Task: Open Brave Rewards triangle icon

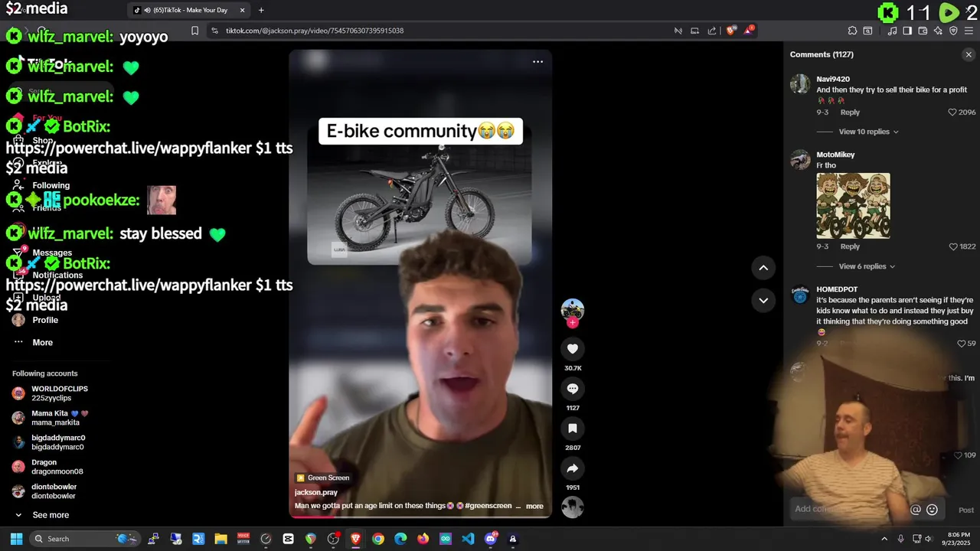Action: point(749,31)
